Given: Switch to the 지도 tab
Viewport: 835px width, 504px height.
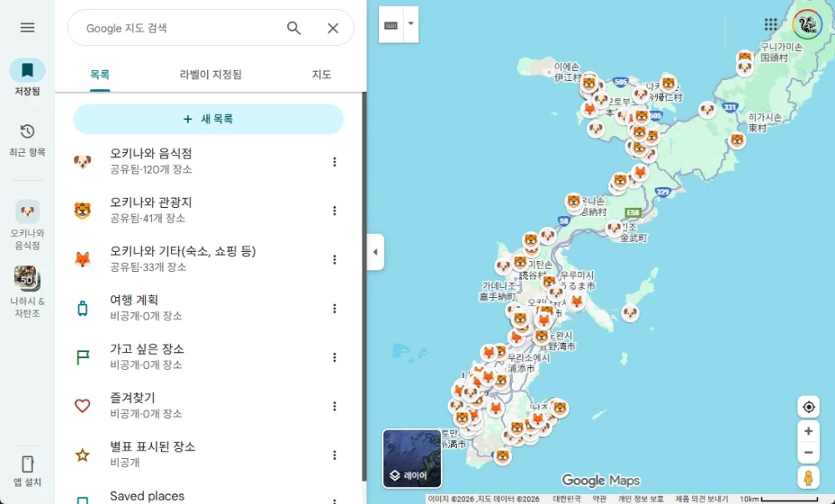Looking at the screenshot, I should click(321, 73).
